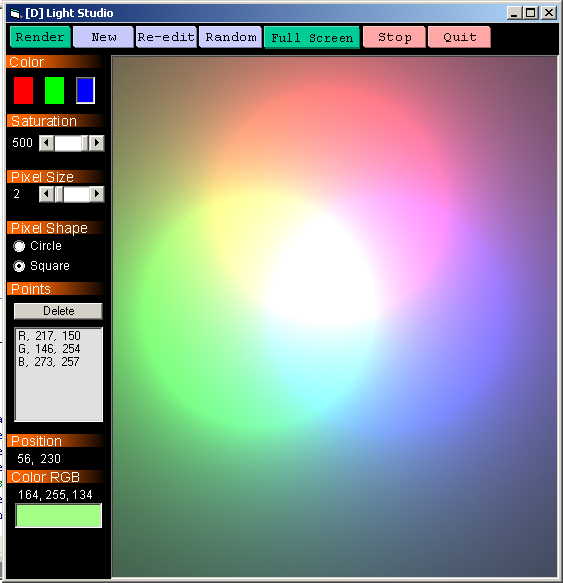Pick the red light color swatch
The width and height of the screenshot is (563, 583).
coord(23,90)
